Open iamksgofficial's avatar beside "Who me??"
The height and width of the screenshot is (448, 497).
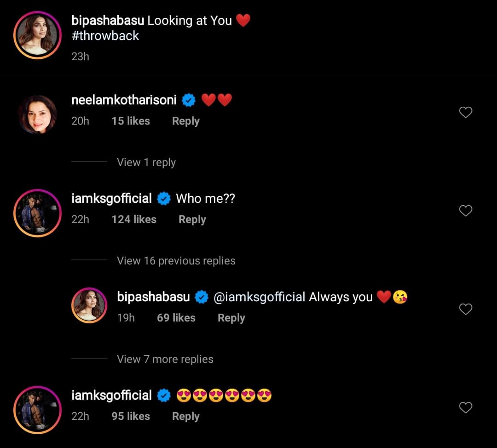37,213
